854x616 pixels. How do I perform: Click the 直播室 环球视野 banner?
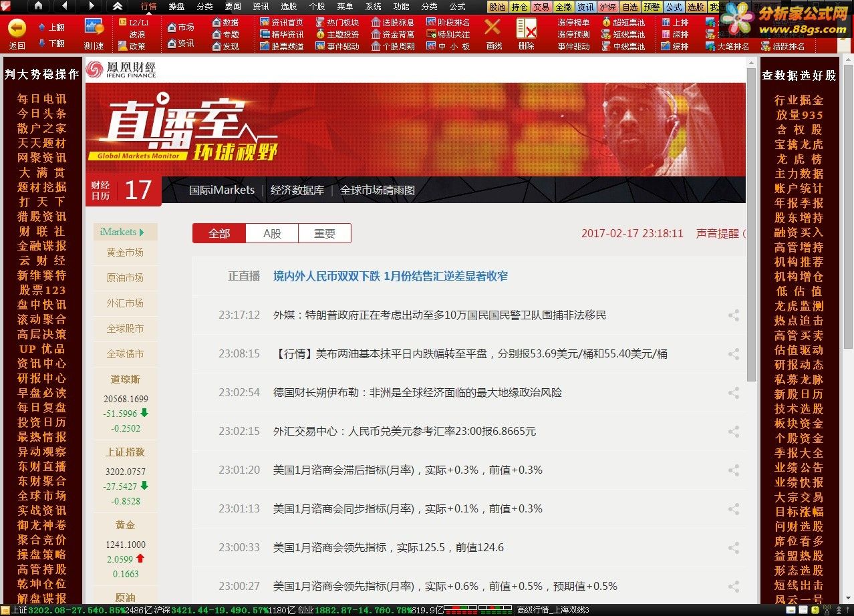[415, 129]
